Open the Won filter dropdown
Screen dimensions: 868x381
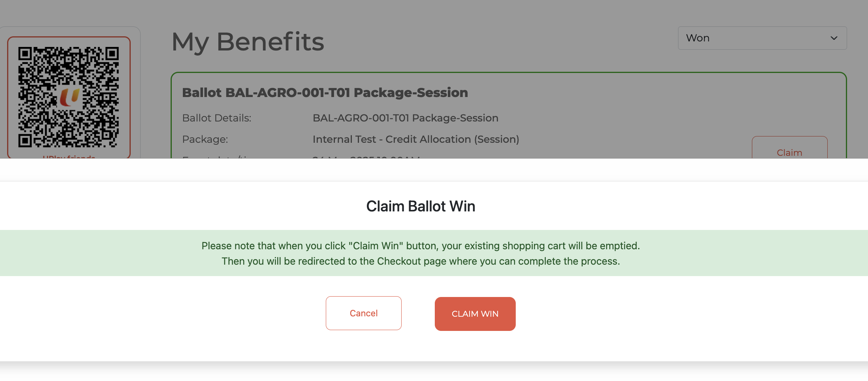(762, 38)
